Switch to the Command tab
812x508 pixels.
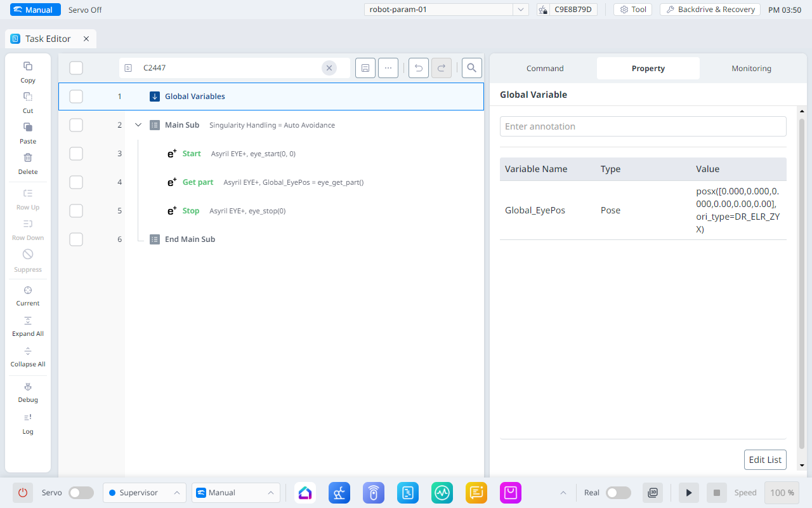pos(545,69)
